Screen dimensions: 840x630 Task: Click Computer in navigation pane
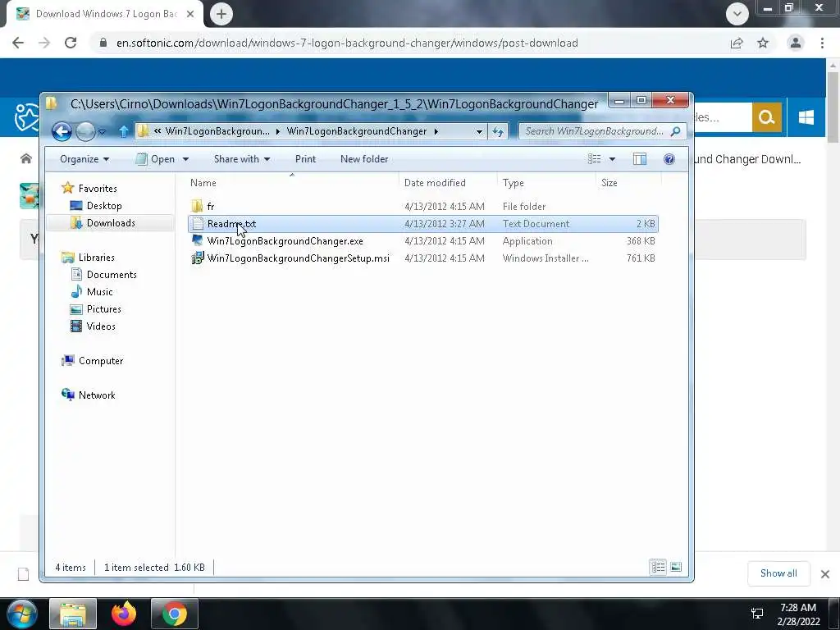[101, 361]
